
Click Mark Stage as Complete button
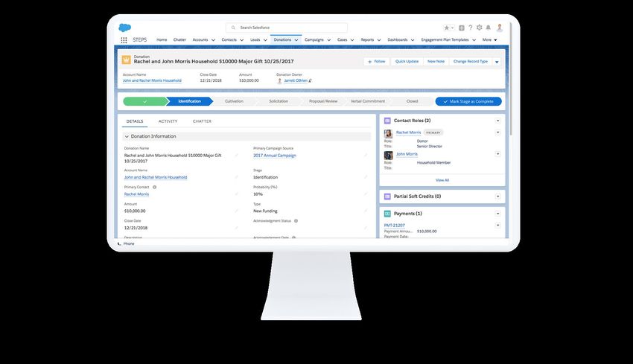468,102
